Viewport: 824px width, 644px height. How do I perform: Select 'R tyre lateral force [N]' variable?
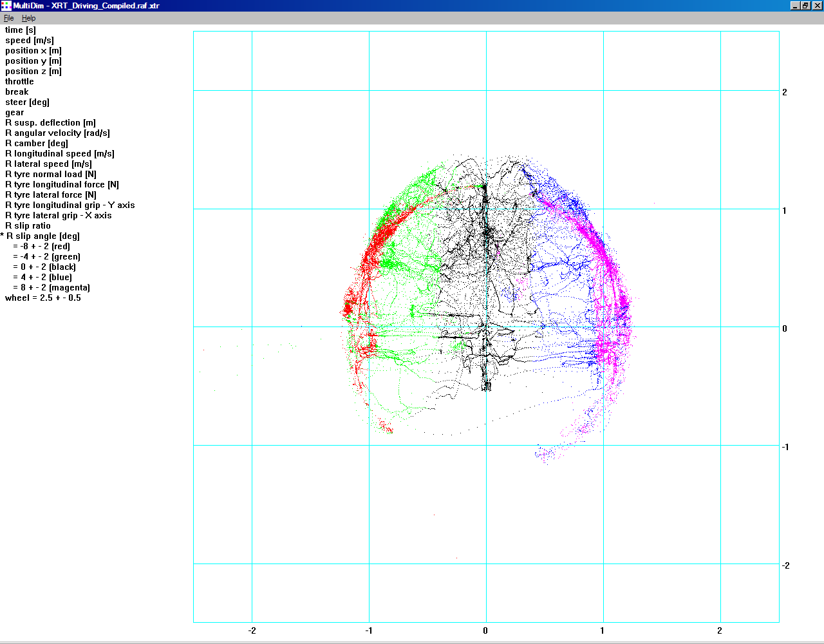tap(51, 195)
